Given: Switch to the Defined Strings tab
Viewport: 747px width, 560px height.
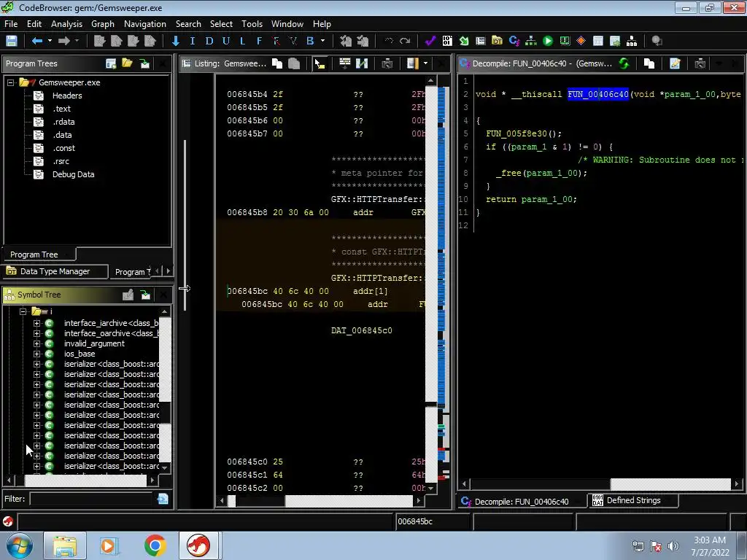Looking at the screenshot, I should 632,500.
